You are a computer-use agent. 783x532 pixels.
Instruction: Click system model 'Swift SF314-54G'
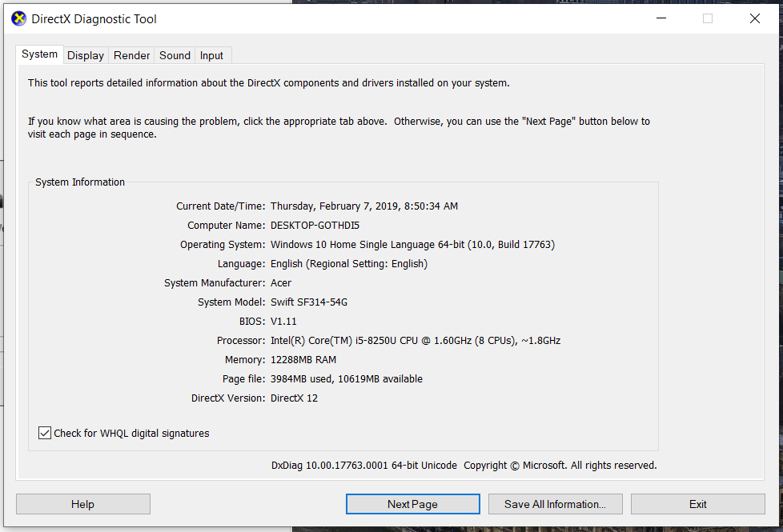(x=309, y=302)
